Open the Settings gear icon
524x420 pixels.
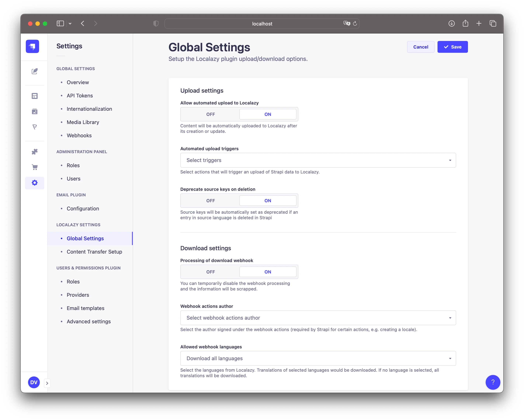[x=35, y=183]
